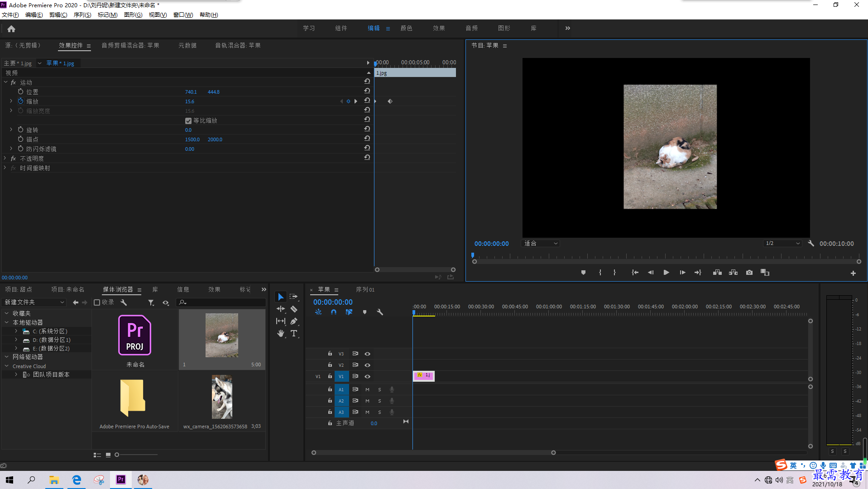Select the Pen tool
The height and width of the screenshot is (489, 868).
click(x=294, y=321)
